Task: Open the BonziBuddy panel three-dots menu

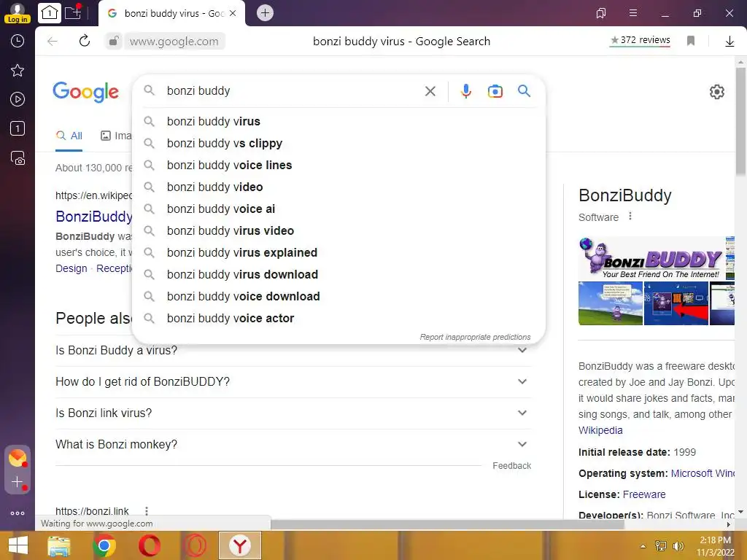Action: [x=630, y=216]
